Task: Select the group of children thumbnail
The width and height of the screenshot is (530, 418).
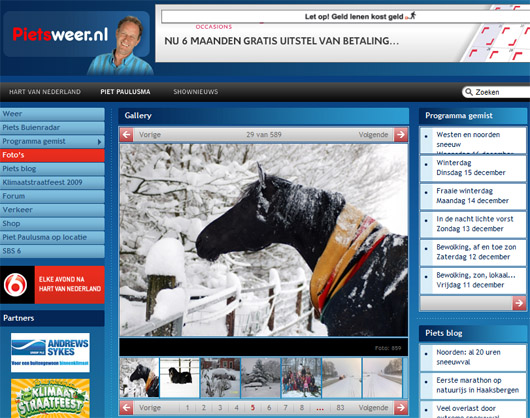Action: coord(302,377)
